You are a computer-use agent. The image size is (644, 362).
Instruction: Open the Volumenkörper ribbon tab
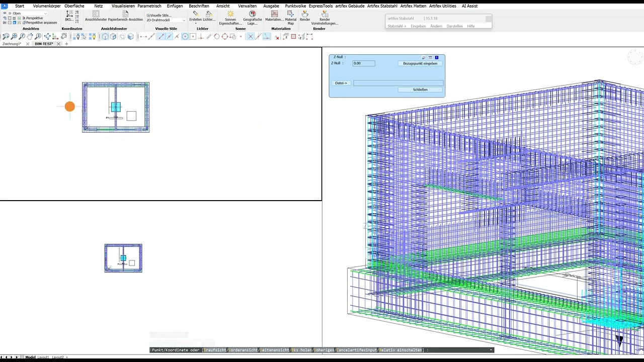pos(46,6)
